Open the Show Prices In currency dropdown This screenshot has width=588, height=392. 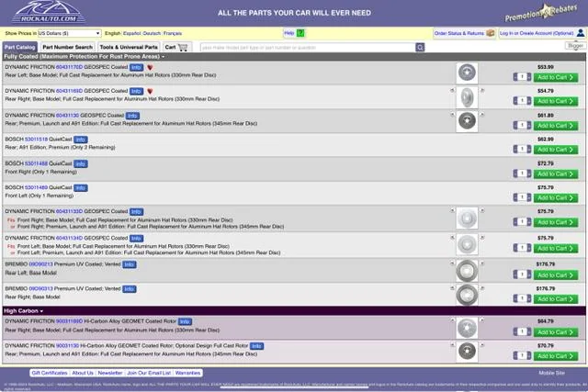(70, 33)
